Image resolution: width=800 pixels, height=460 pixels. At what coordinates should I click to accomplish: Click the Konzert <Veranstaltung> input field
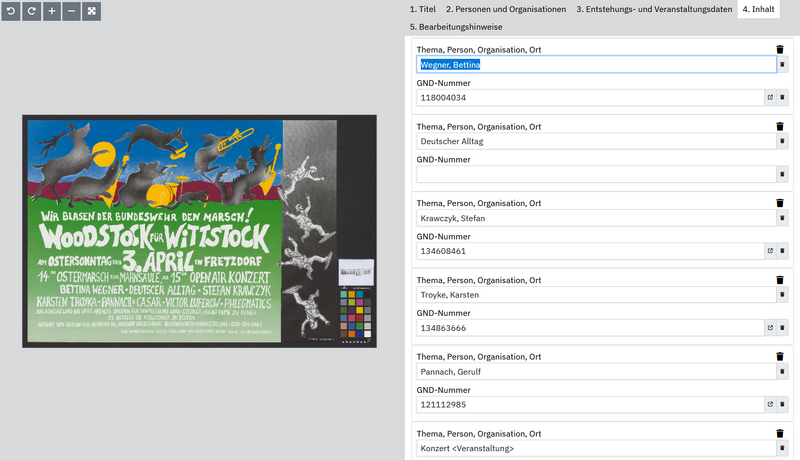coord(596,448)
